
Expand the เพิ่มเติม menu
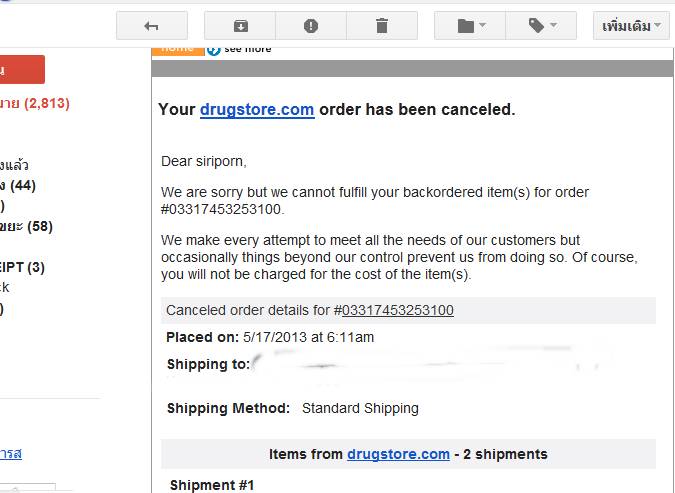coord(631,26)
